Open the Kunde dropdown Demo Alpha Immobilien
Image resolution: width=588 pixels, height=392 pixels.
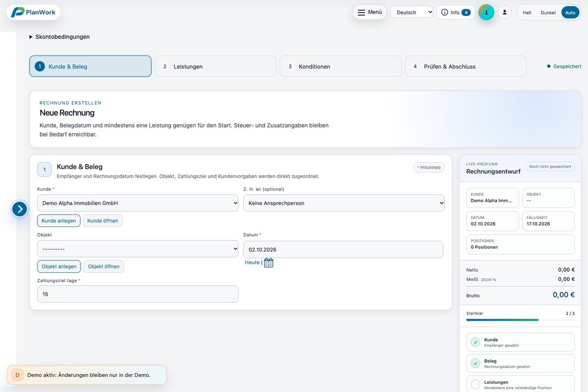138,203
